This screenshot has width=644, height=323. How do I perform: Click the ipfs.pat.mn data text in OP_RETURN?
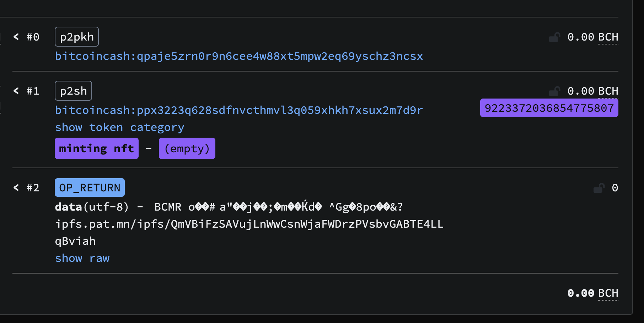pos(249,224)
